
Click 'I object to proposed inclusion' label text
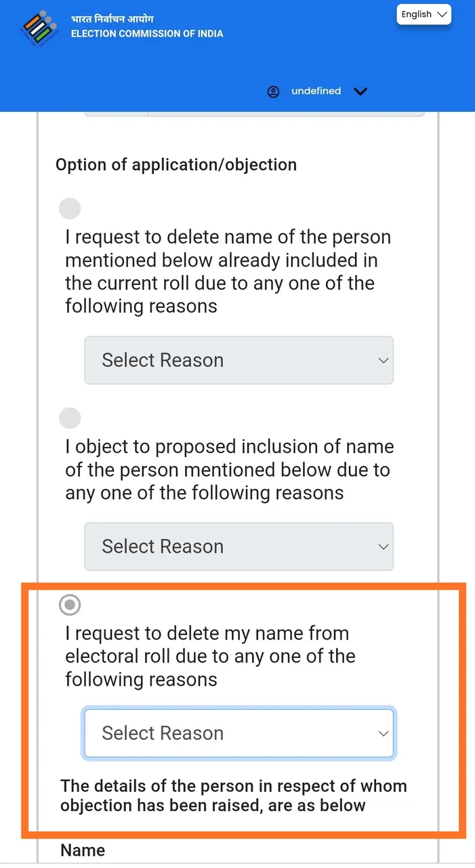pyautogui.click(x=230, y=470)
